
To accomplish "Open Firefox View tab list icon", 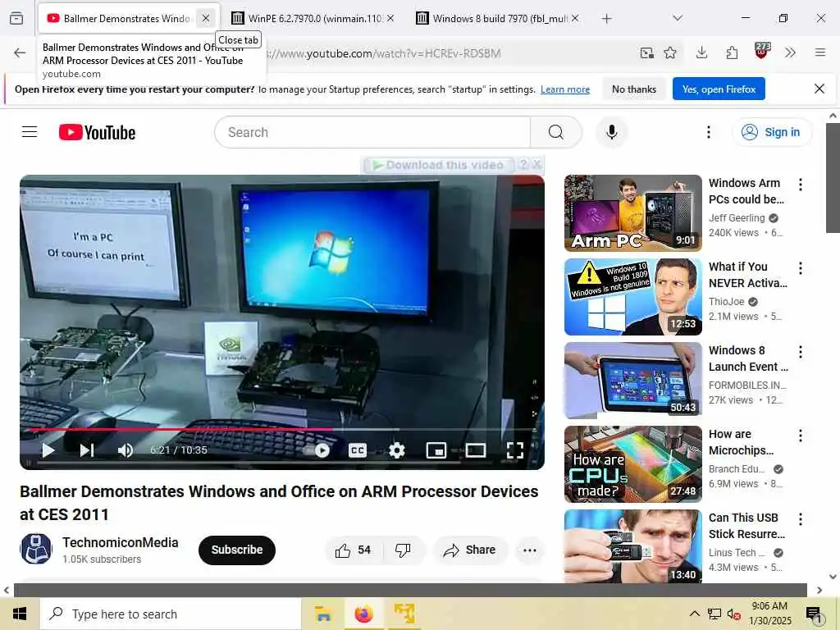I will [16, 18].
